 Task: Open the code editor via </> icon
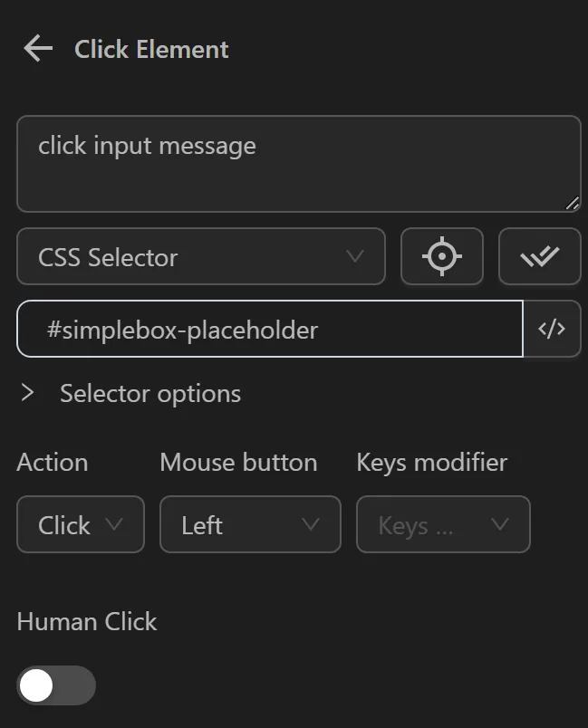pos(554,329)
